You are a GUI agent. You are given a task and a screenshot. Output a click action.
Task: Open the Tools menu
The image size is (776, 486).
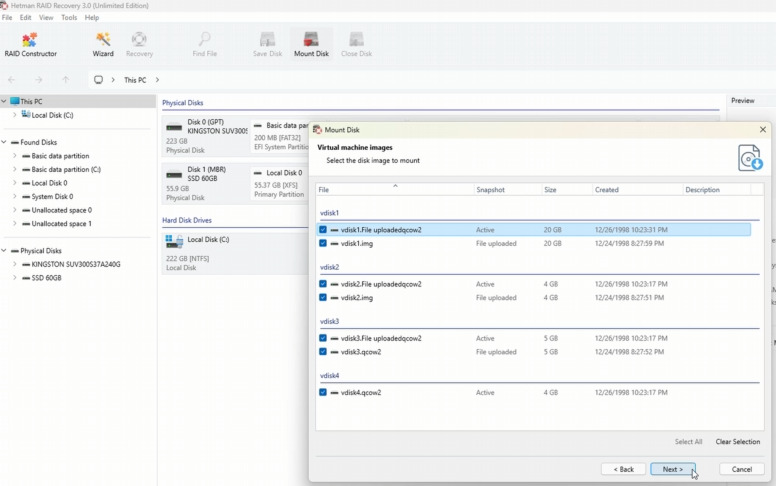[69, 17]
